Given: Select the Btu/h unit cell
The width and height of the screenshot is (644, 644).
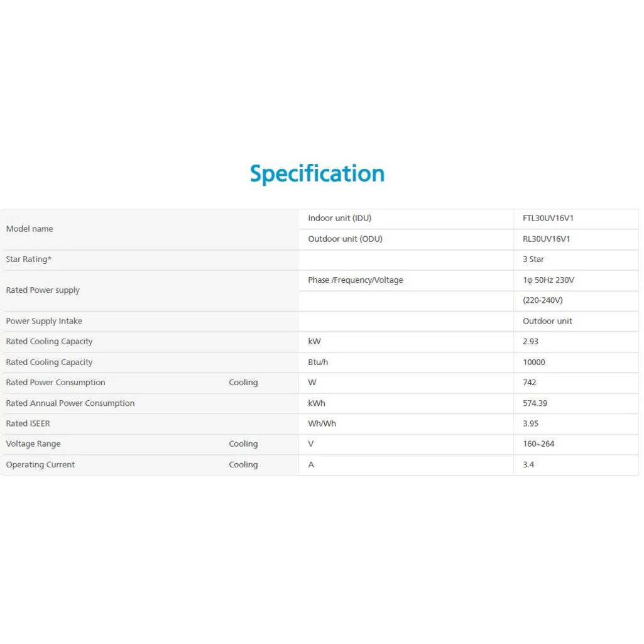Looking at the screenshot, I should tap(318, 362).
